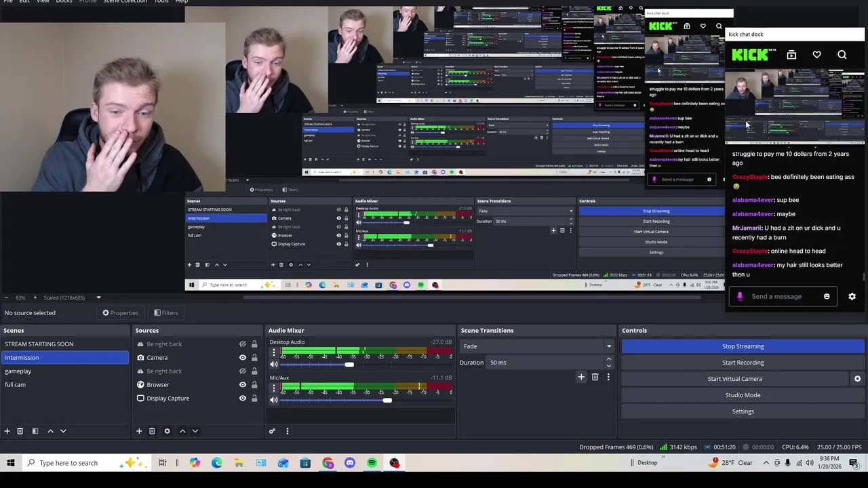Show second Be right back source
Image resolution: width=868 pixels, height=488 pixels.
click(x=243, y=371)
